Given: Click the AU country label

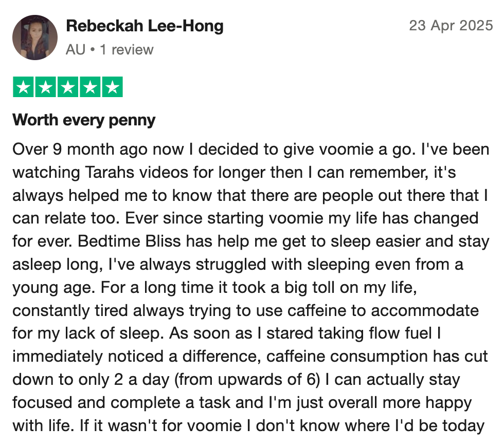Looking at the screenshot, I should click(75, 50).
